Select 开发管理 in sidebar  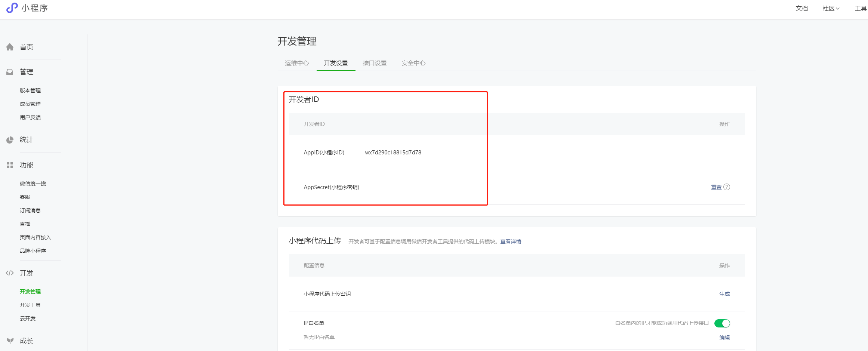click(x=30, y=292)
